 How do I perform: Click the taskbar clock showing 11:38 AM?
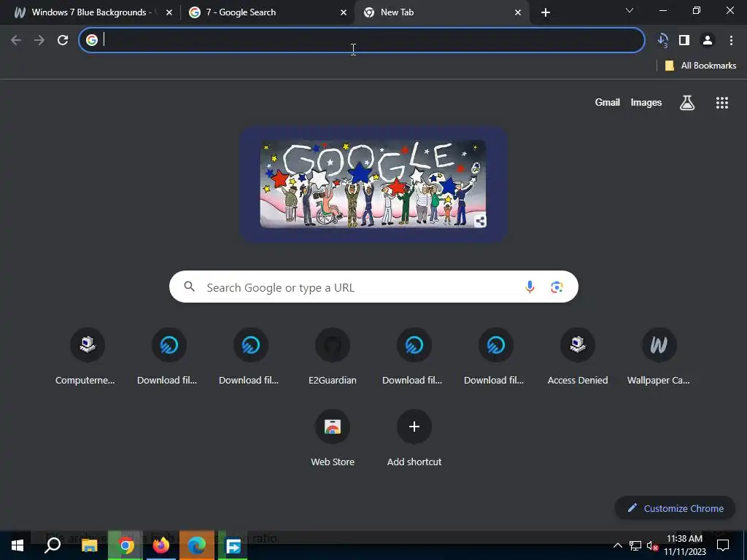[x=684, y=545]
